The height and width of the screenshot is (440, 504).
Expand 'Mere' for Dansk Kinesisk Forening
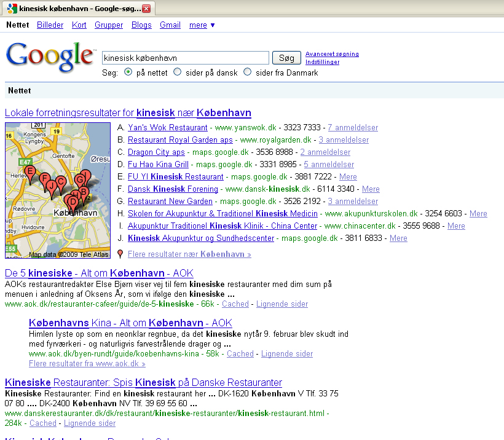point(371,189)
